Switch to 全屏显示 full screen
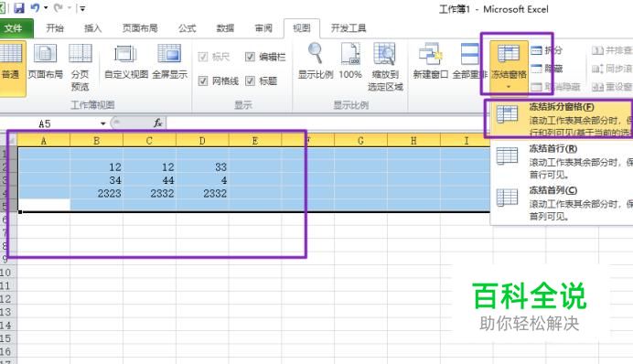Screen dimensions: 633x364 point(170,61)
